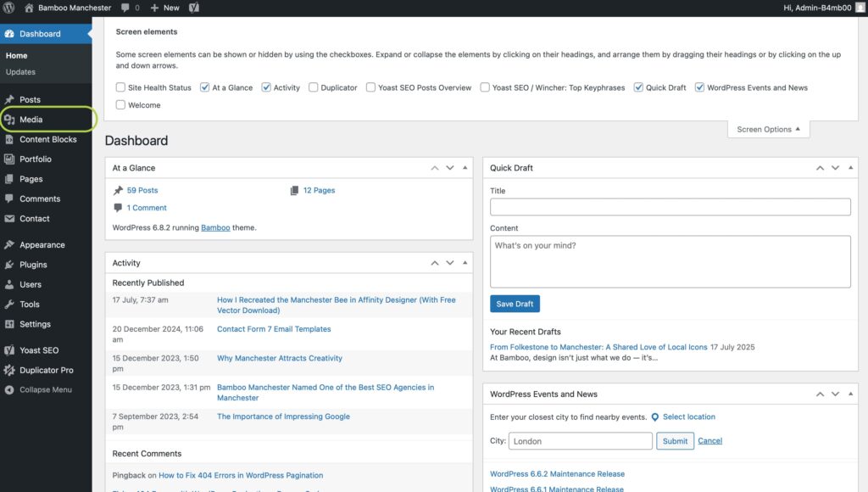
Task: Enable Yoast SEO Posts Overview checkbox
Action: coord(371,87)
